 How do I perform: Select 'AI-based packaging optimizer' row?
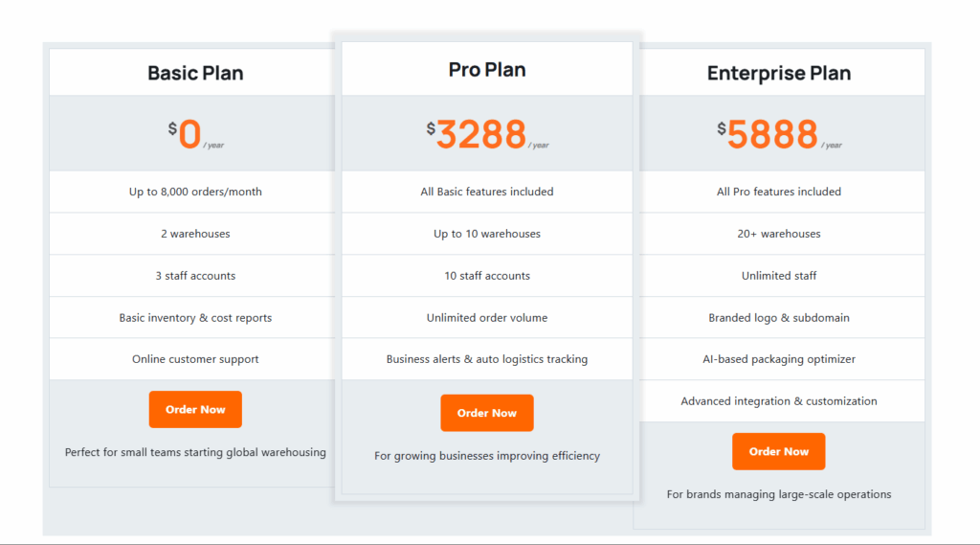click(778, 359)
